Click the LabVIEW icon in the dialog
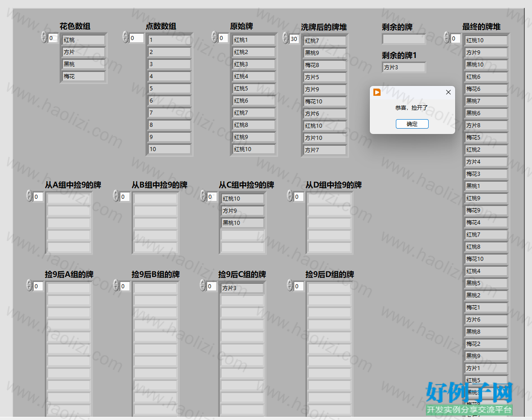Image resolution: width=532 pixels, height=420 pixels. (x=377, y=92)
